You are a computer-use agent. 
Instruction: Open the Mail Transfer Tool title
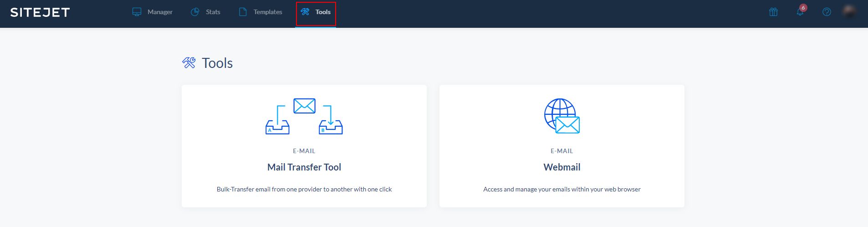pos(304,167)
